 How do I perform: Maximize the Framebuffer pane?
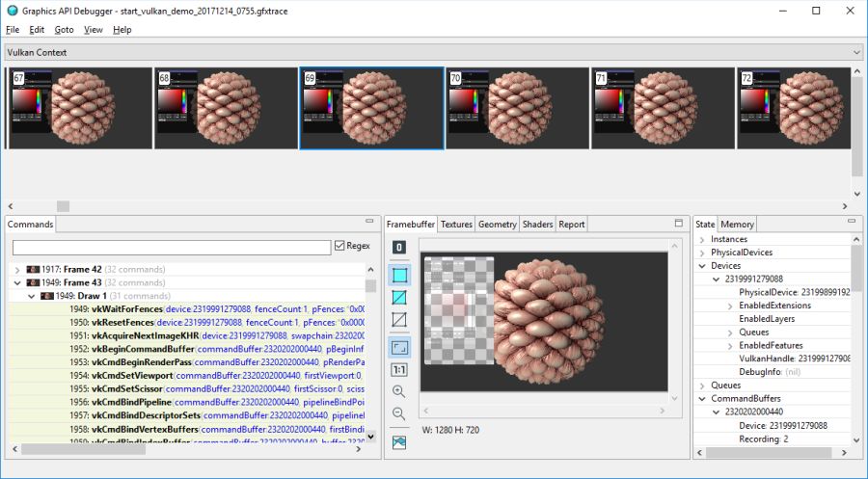point(679,223)
